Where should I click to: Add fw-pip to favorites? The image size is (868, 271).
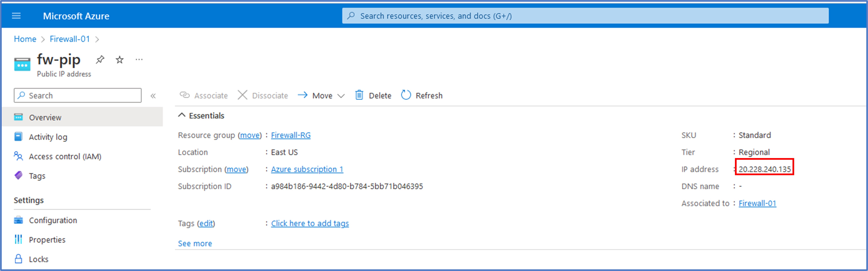[x=119, y=59]
